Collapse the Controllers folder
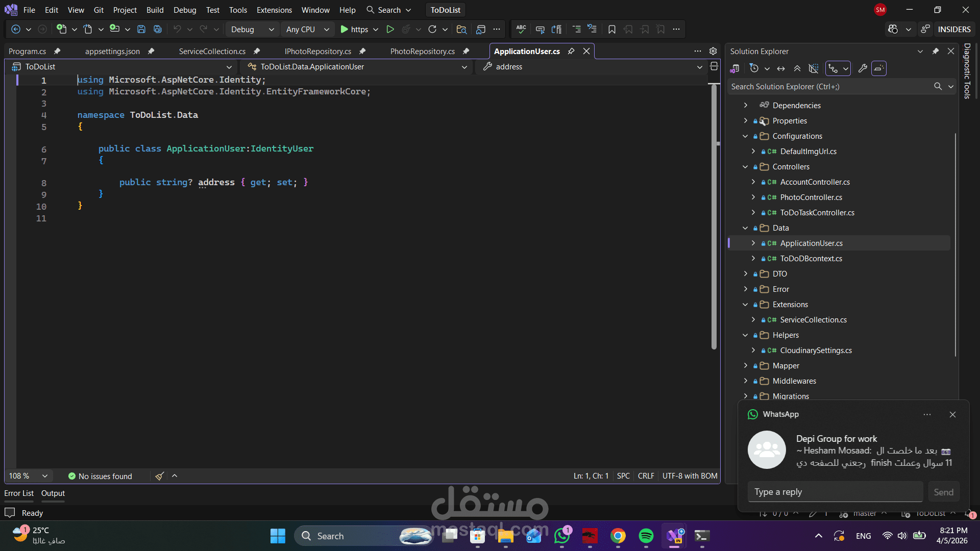The width and height of the screenshot is (980, 551). 745,167
